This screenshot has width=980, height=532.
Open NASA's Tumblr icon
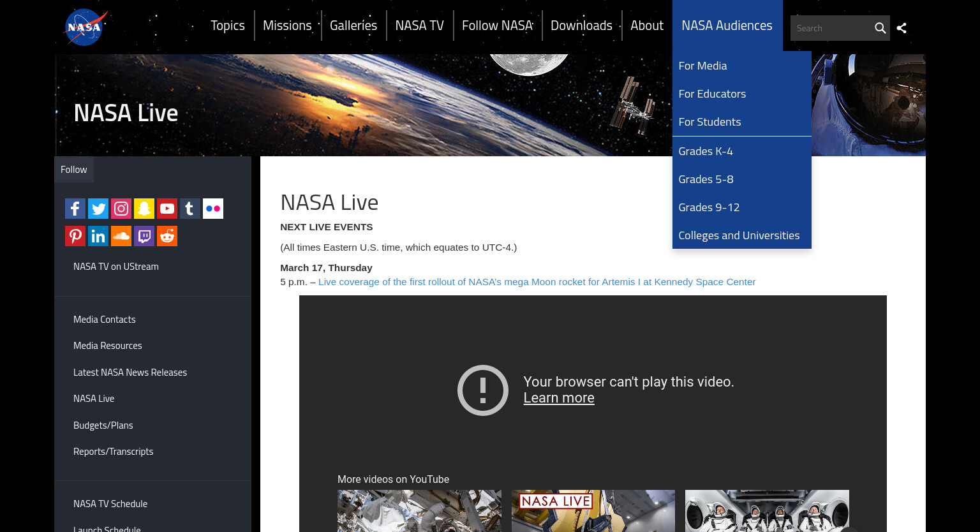pos(190,209)
